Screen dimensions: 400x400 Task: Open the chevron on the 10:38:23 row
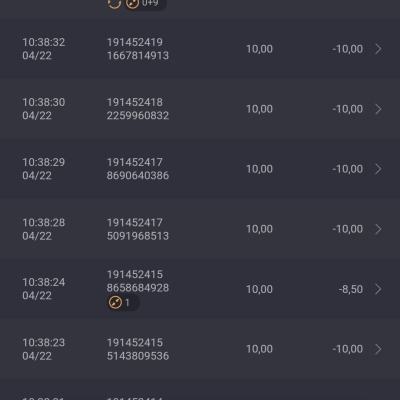coord(378,349)
